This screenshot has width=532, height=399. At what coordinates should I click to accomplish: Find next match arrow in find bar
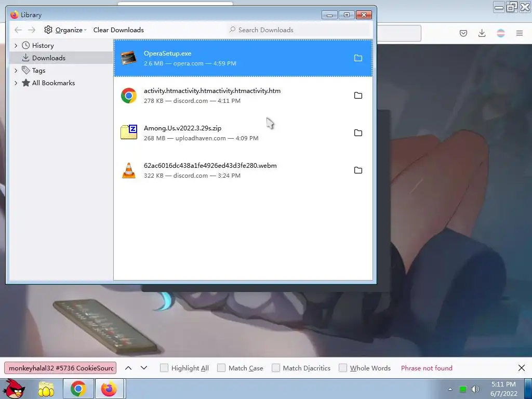tap(144, 368)
